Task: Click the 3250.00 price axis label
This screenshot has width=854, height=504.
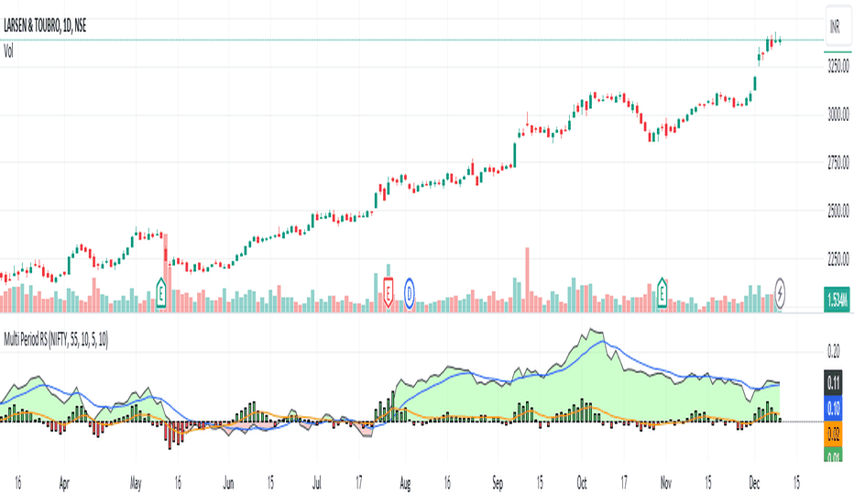Action: pos(838,67)
